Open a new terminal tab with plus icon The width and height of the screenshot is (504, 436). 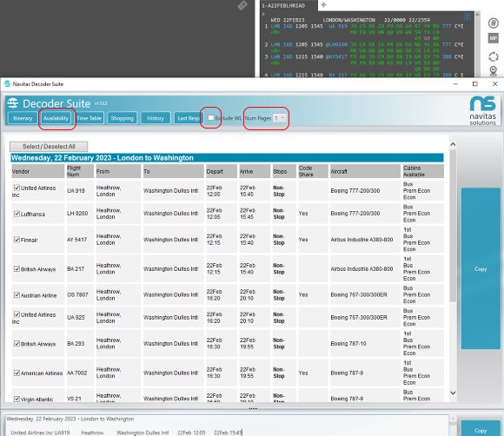coord(323,5)
